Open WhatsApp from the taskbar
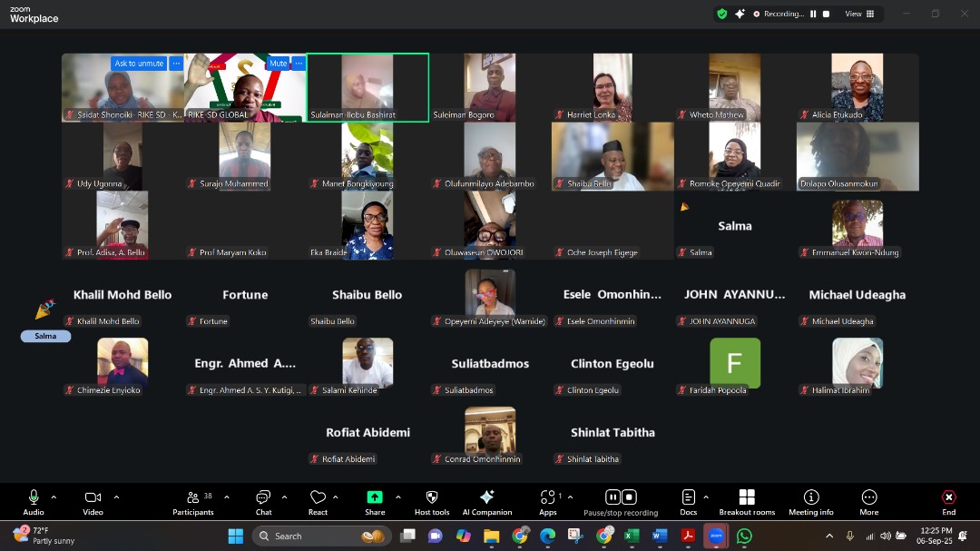This screenshot has height=551, width=980. click(744, 536)
